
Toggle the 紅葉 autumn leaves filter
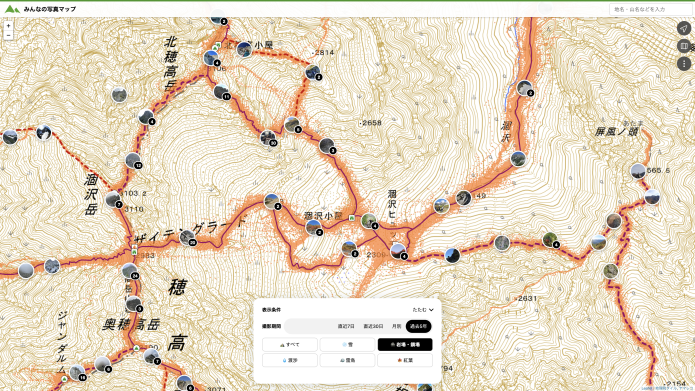[405, 360]
